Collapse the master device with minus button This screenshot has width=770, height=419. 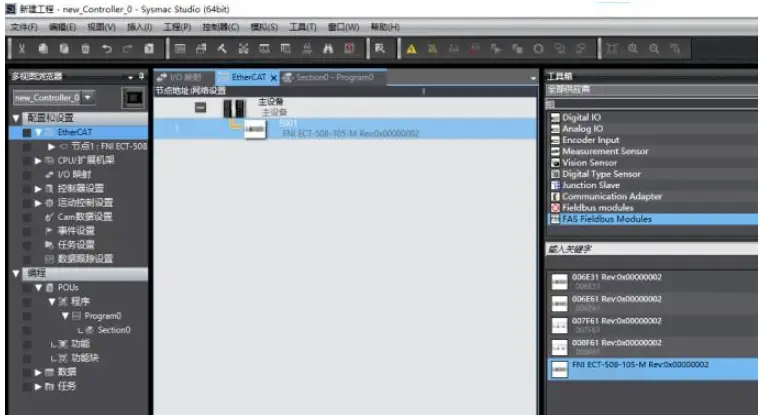200,107
